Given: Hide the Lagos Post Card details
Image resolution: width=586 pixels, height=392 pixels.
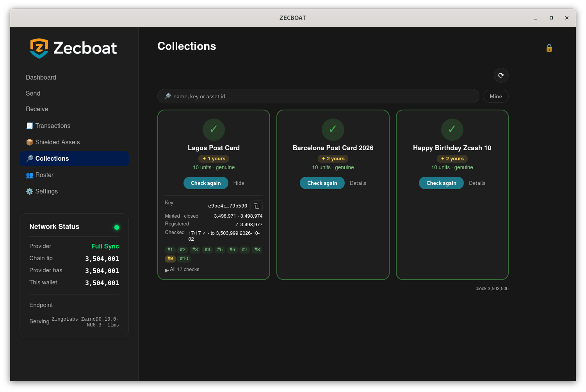Looking at the screenshot, I should point(239,183).
